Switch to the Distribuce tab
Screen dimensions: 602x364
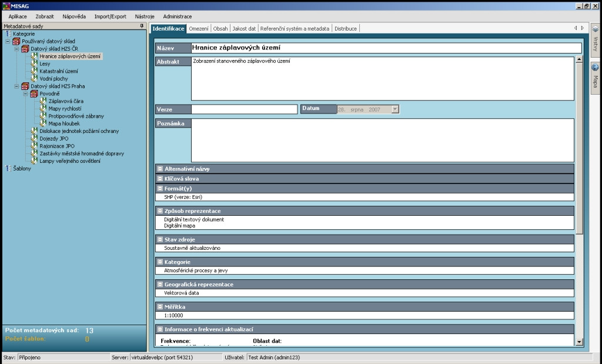(x=346, y=28)
